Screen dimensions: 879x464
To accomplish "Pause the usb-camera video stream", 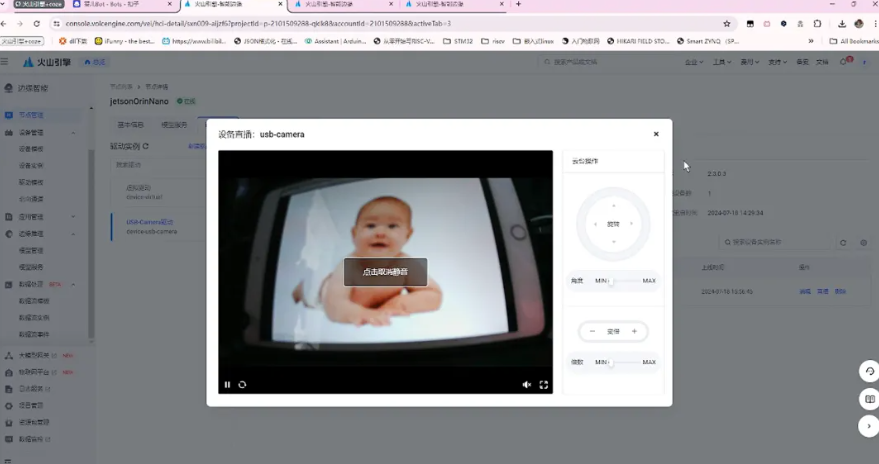I will click(227, 384).
